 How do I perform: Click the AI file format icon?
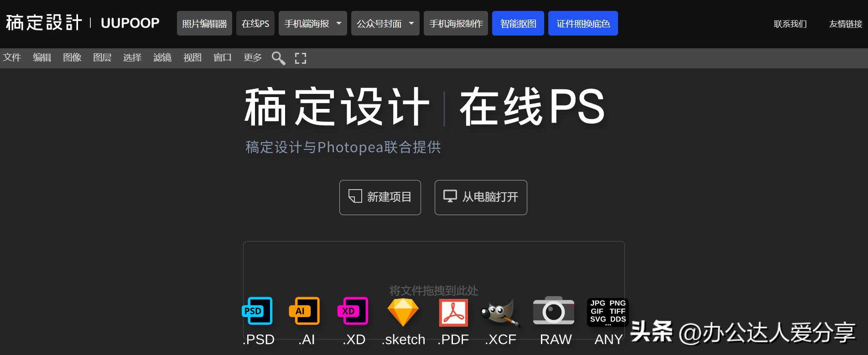pos(305,311)
